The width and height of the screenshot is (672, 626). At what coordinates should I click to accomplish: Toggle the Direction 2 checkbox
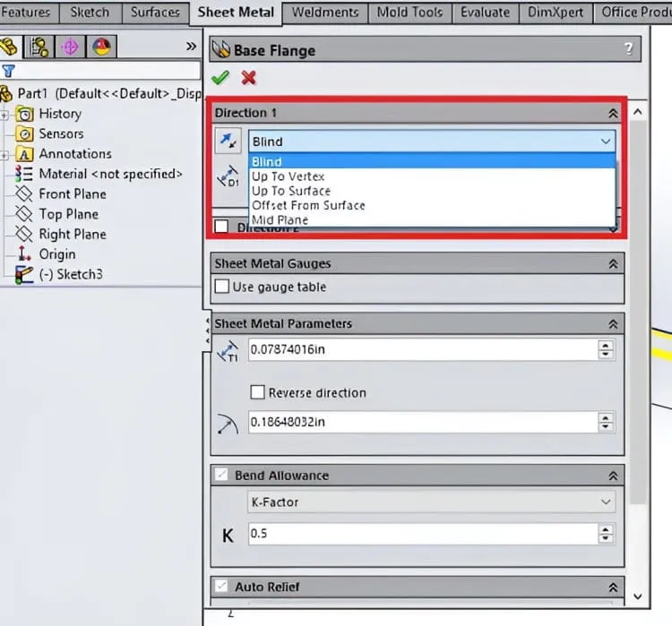[x=221, y=227]
